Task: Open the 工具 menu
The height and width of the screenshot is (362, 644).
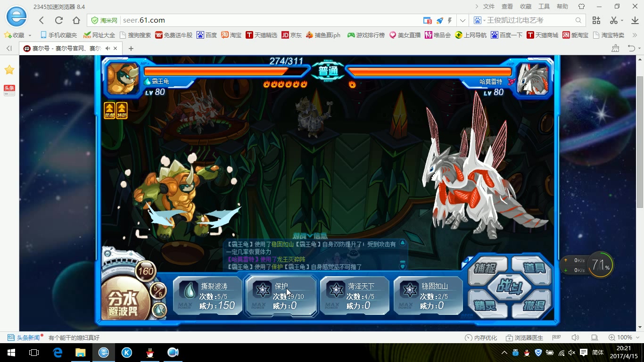Action: [x=544, y=7]
